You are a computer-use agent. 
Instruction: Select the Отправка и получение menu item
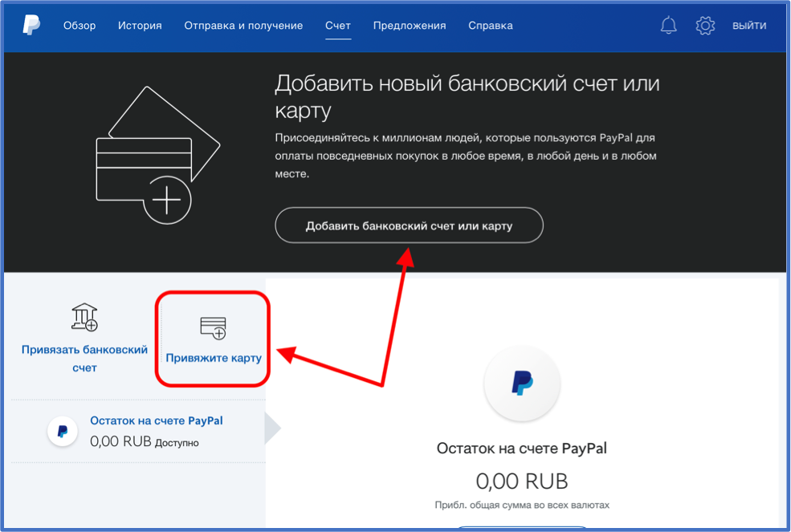click(243, 26)
